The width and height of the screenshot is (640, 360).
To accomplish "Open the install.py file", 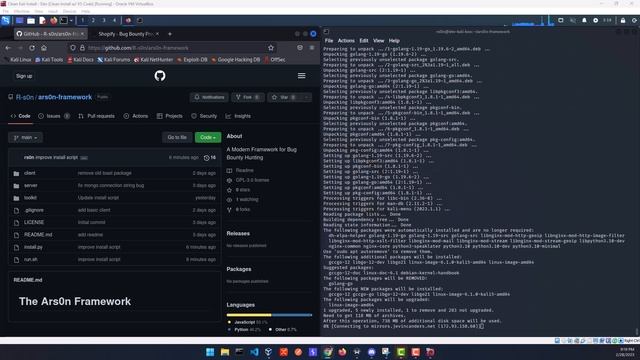I will [x=33, y=247].
